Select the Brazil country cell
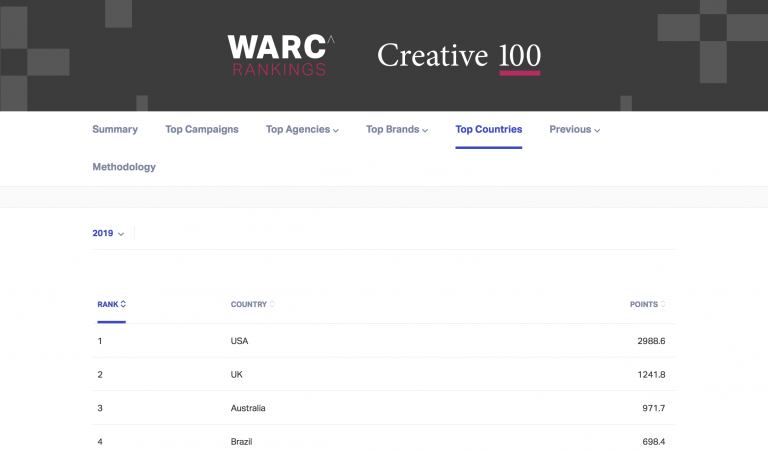The image size is (768, 451). 241,442
